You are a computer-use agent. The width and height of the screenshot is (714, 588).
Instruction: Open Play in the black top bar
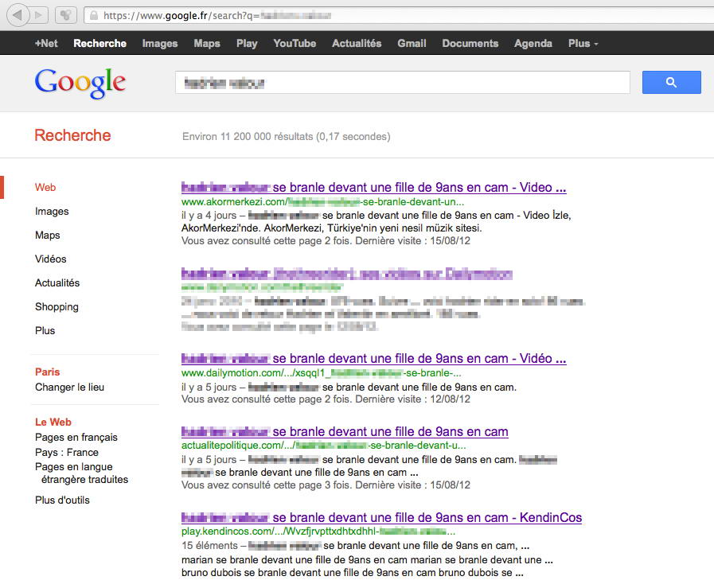coord(247,43)
